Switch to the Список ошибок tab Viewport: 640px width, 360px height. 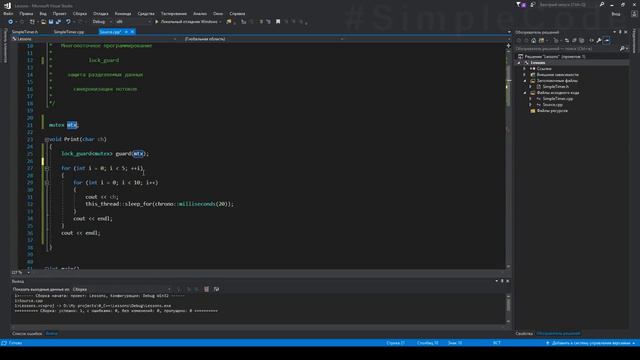click(27, 333)
